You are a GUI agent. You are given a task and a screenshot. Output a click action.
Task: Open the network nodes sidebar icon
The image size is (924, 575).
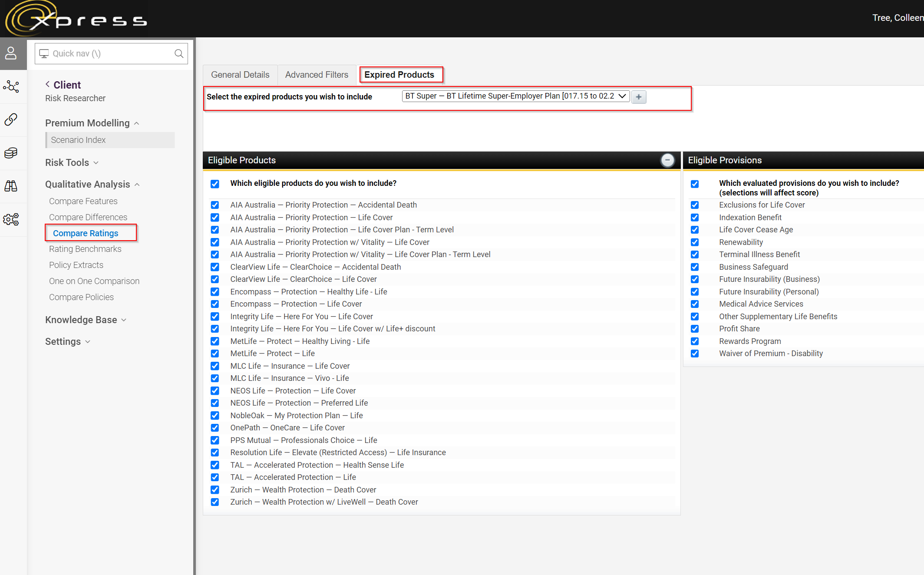[11, 86]
